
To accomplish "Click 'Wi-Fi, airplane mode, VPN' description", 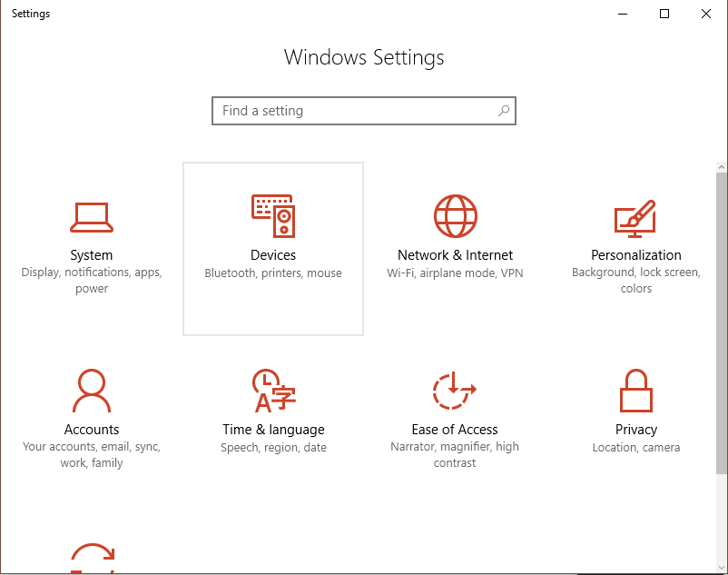I will [x=455, y=273].
